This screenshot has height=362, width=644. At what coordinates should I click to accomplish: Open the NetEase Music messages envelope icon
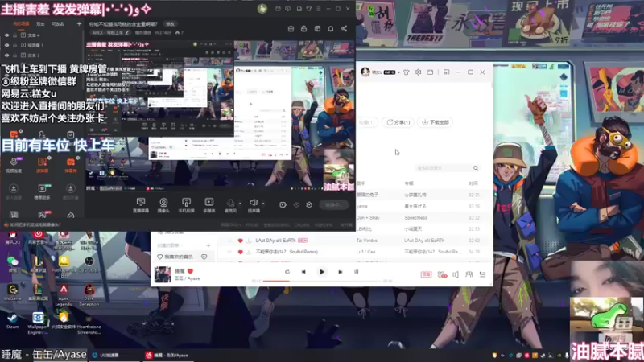pos(430,72)
